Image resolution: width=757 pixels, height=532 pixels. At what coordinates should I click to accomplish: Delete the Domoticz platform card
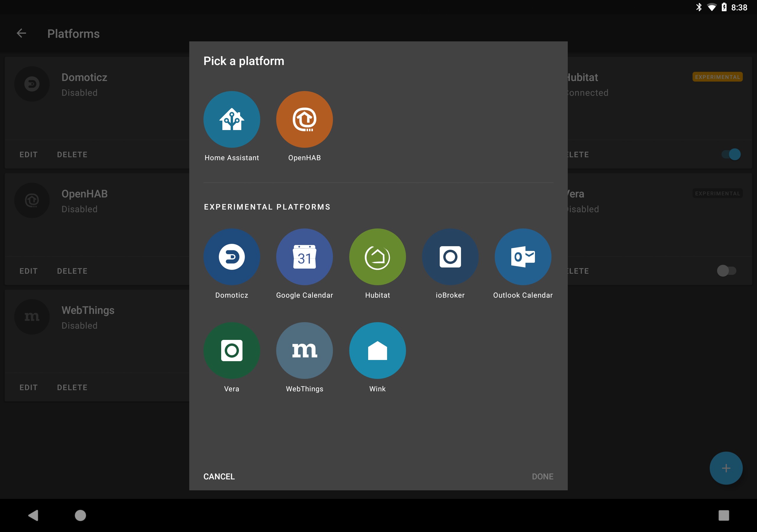pos(72,154)
